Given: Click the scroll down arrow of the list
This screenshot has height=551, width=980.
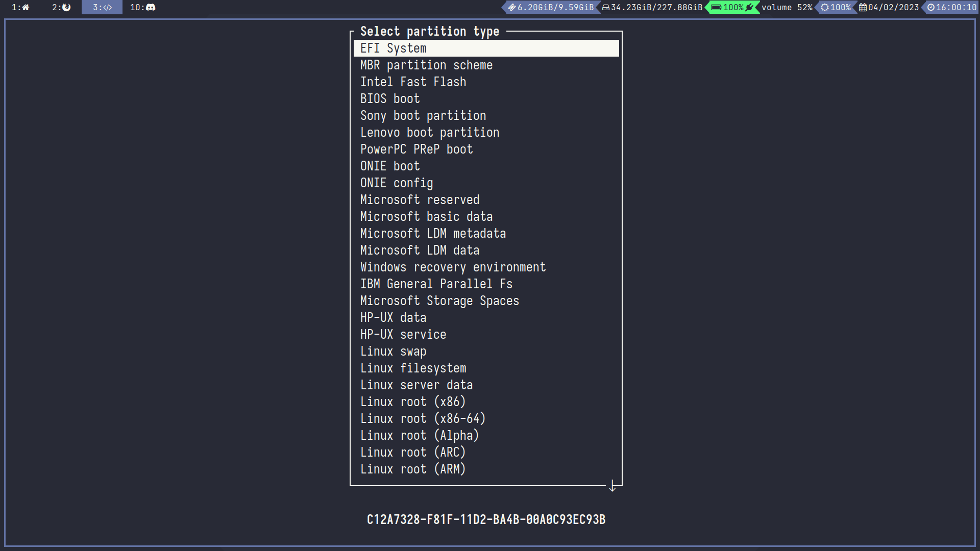Looking at the screenshot, I should click(612, 486).
